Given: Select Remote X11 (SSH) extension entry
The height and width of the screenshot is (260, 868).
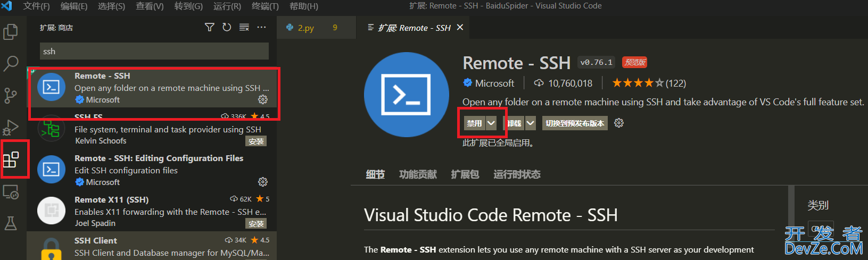Looking at the screenshot, I should click(x=152, y=212).
